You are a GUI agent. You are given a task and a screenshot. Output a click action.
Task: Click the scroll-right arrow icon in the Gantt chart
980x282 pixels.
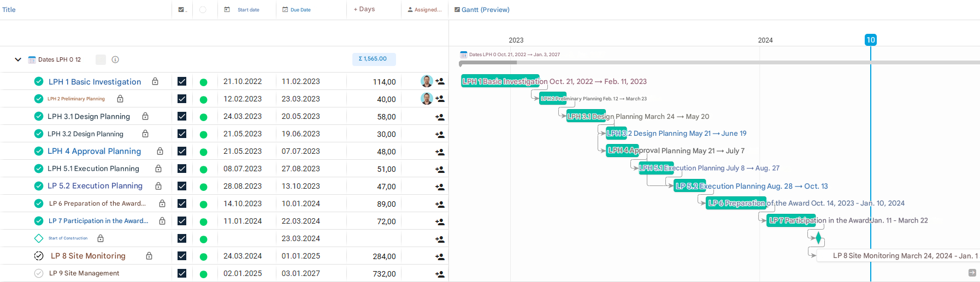972,273
